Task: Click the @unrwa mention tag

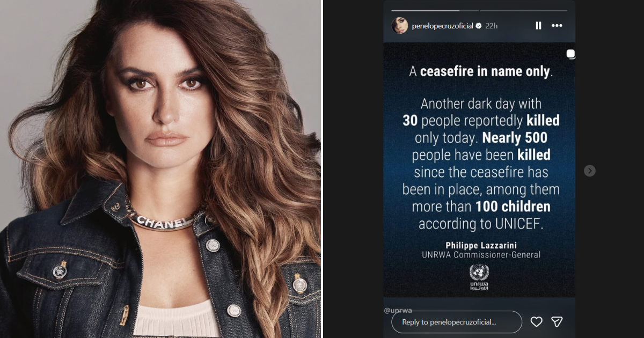Action: 398,310
